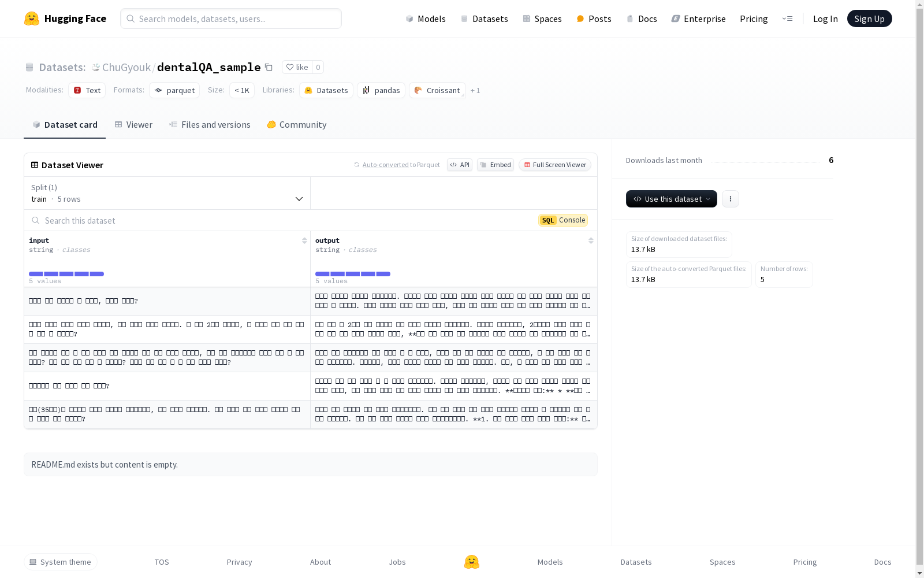Click the Datasets: breadcrumb label

pyautogui.click(x=62, y=67)
